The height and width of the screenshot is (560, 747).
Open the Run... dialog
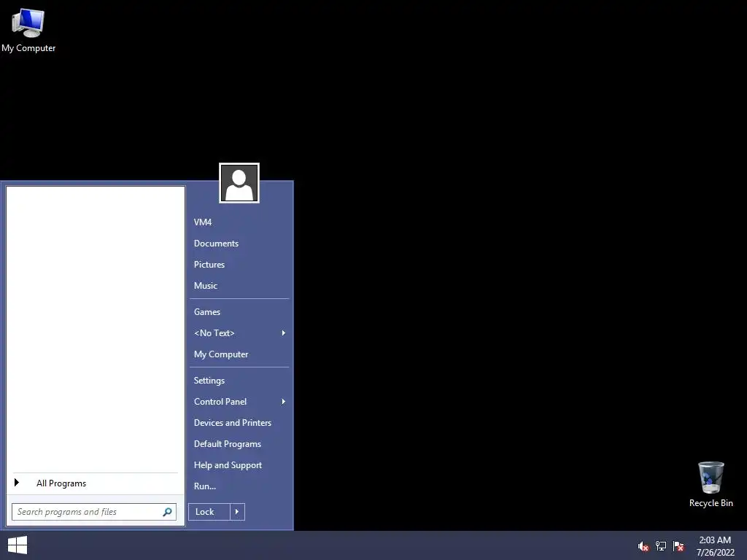click(x=239, y=486)
